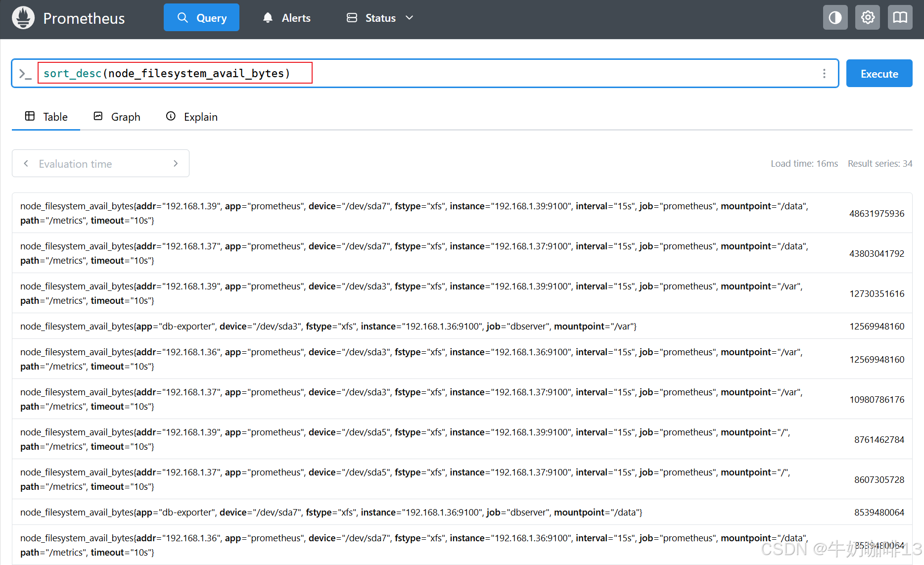Image resolution: width=924 pixels, height=565 pixels.
Task: Click the chart icon on Graph tab
Action: (x=98, y=116)
